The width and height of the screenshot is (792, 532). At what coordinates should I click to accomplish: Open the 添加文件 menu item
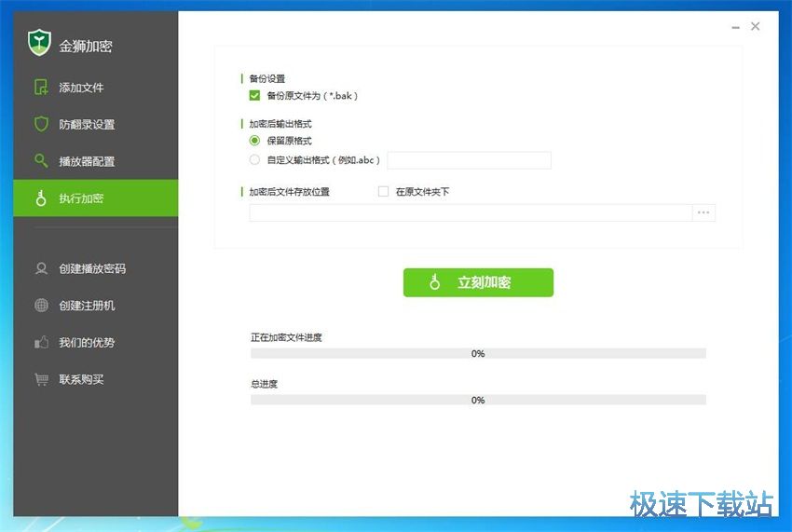tap(96, 88)
